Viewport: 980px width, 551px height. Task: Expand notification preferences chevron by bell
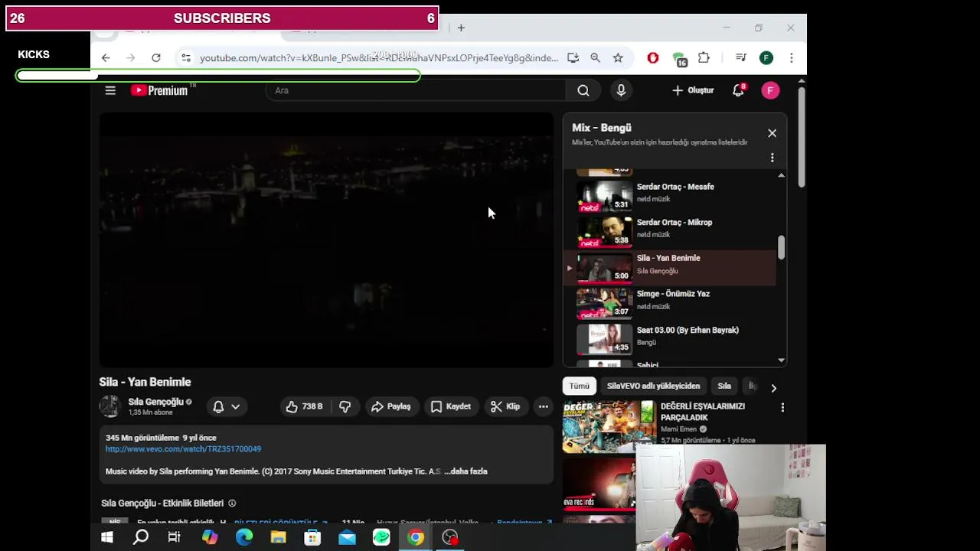tap(236, 406)
